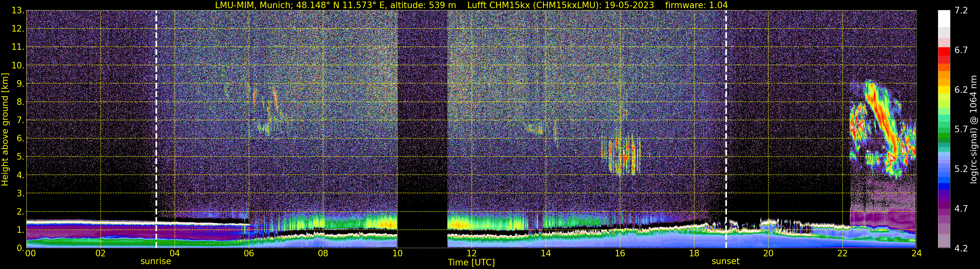This screenshot has width=980, height=269.
Task: Click the colorbar label "log(rc-signal) @ 1064 nm"
Action: (x=973, y=129)
